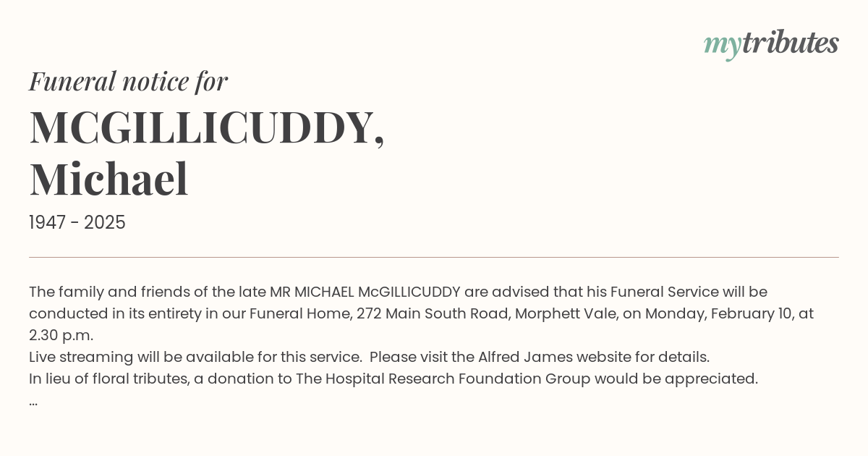Click the name Michael in title
Viewport: 868px width, 456px height.
click(109, 180)
